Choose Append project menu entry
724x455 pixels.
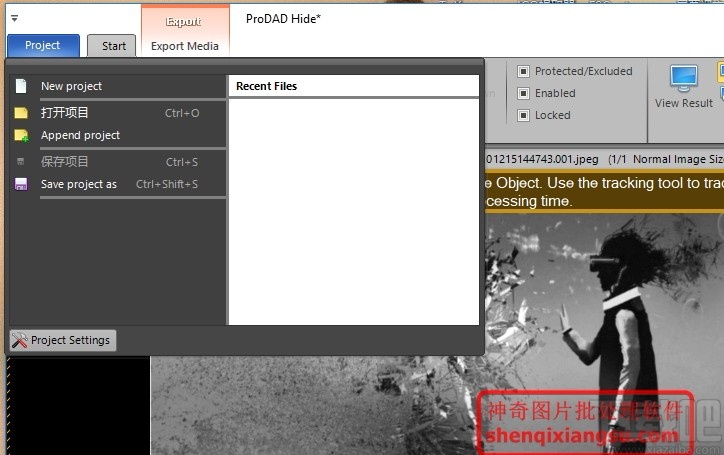[118, 135]
